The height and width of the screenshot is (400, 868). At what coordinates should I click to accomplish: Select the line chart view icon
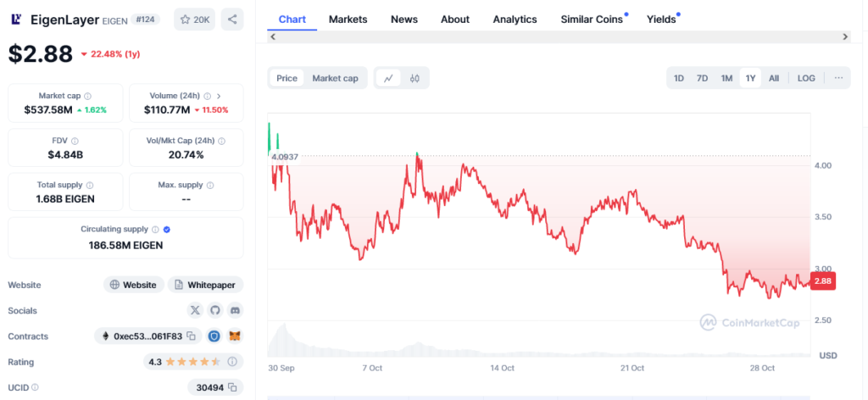tap(388, 78)
